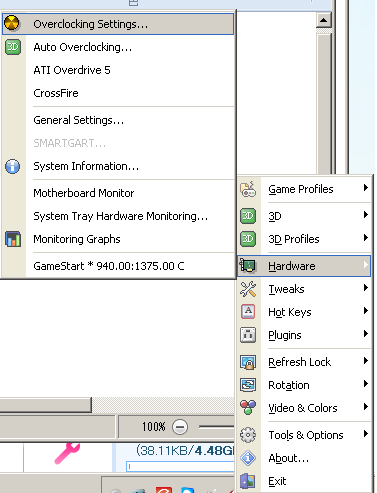Open Overclocking Settings
Viewport: 377px width, 493px height.
tap(118, 24)
